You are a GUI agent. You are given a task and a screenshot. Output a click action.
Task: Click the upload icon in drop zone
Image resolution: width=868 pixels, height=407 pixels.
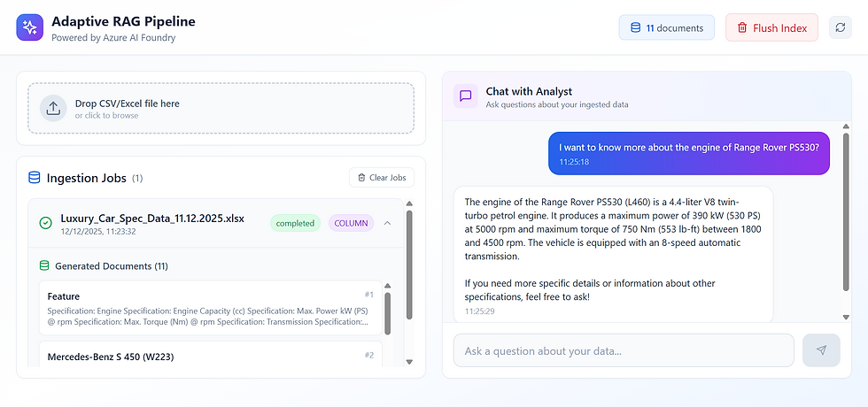[x=53, y=108]
